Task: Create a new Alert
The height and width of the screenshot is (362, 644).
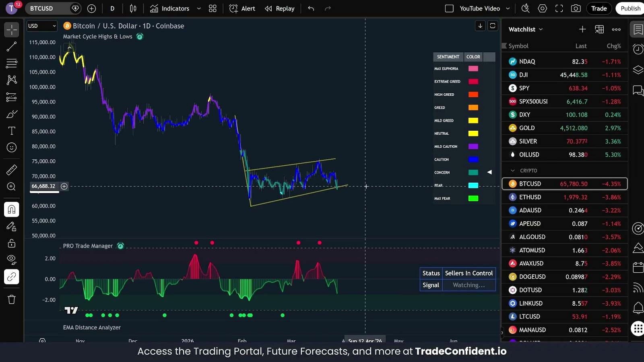Action: (242, 8)
